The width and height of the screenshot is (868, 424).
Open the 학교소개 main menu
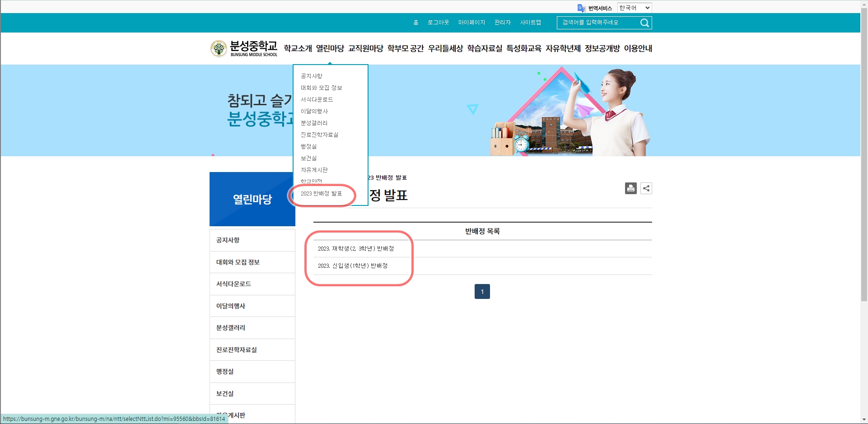point(298,48)
